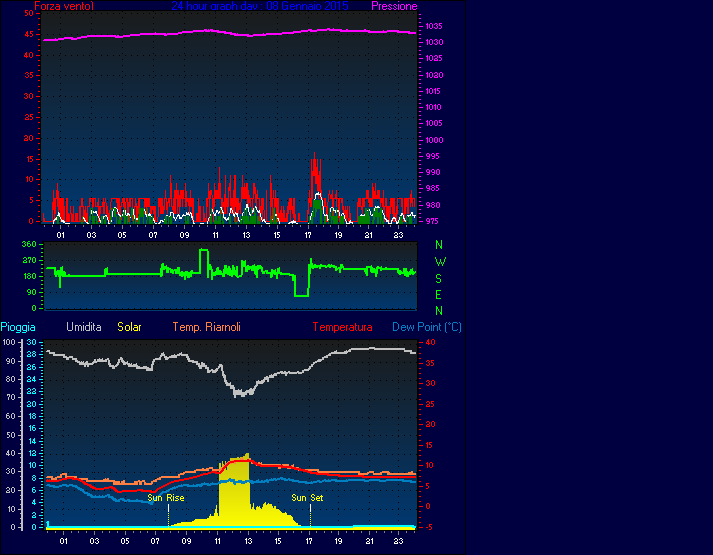Image resolution: width=713 pixels, height=555 pixels.
Task: Click the red "Temperatura" legend label
Action: click(342, 327)
